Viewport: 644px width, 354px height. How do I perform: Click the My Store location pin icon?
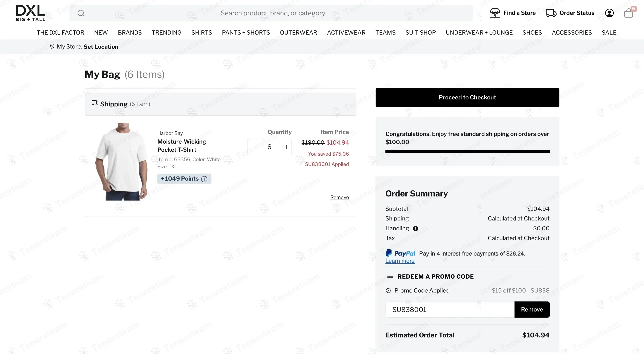pyautogui.click(x=52, y=47)
